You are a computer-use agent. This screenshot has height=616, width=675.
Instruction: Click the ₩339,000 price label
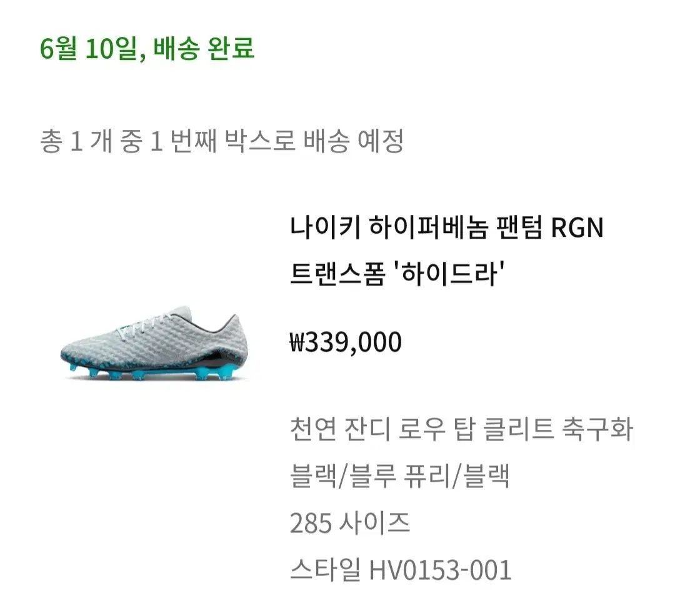click(346, 342)
